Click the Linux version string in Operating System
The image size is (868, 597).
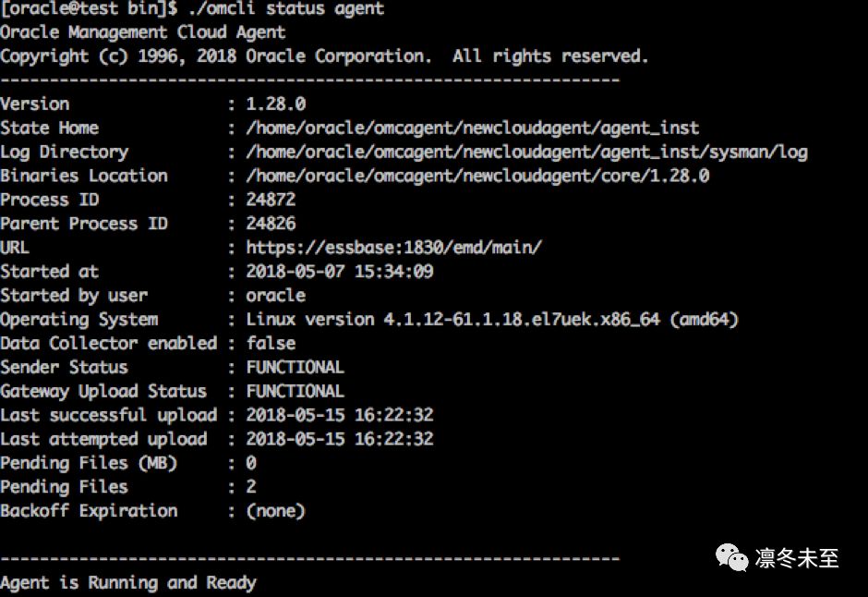pyautogui.click(x=492, y=320)
